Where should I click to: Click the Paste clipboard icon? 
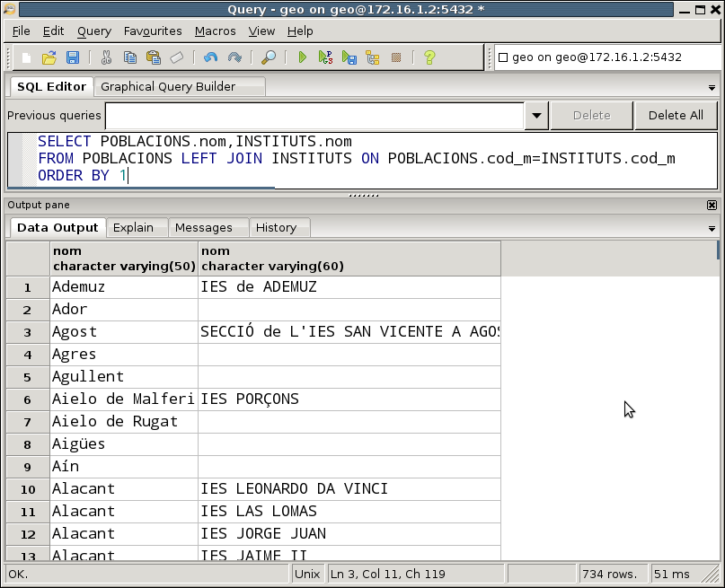point(154,57)
